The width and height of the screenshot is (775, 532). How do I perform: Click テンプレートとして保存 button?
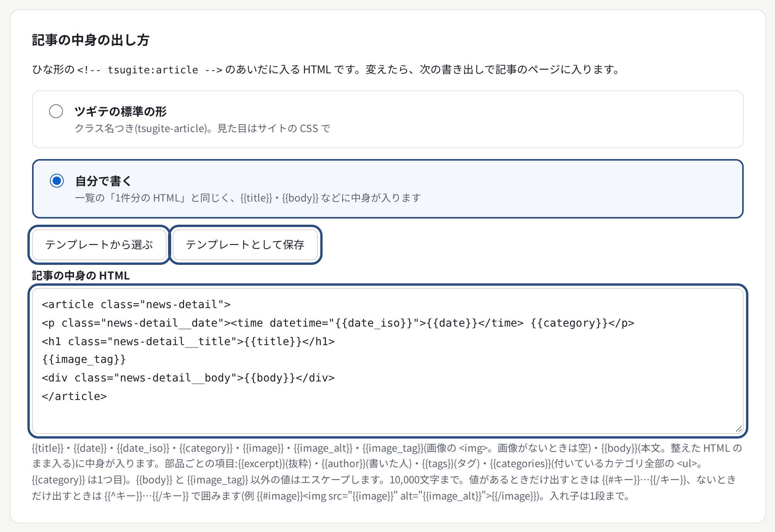pos(245,245)
